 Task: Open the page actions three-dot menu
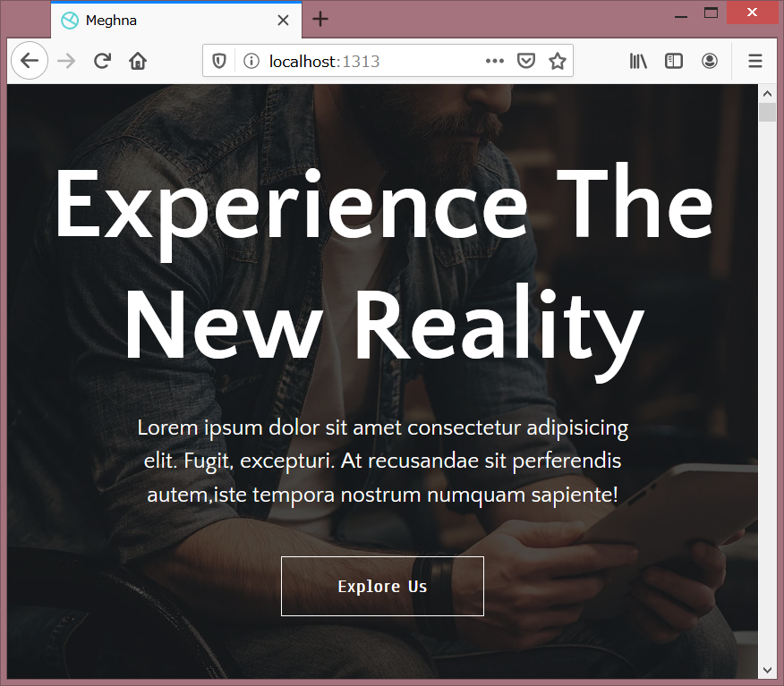[x=495, y=61]
